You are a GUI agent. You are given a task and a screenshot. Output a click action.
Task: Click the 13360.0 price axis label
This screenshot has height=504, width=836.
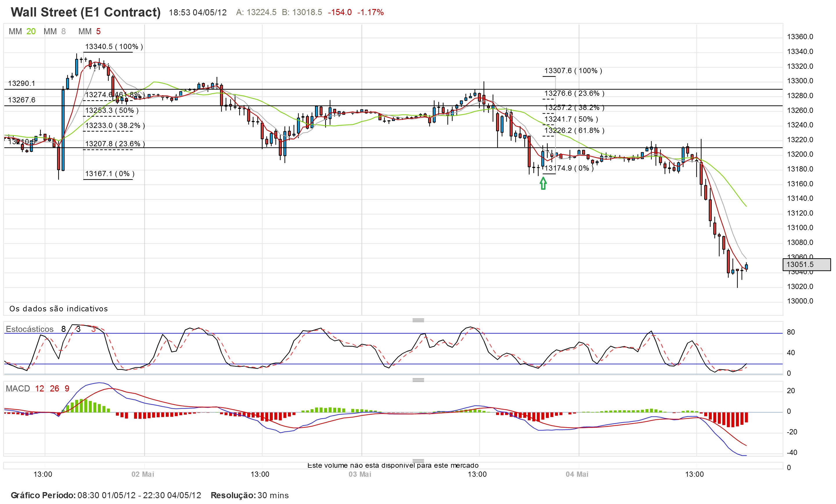tap(800, 37)
